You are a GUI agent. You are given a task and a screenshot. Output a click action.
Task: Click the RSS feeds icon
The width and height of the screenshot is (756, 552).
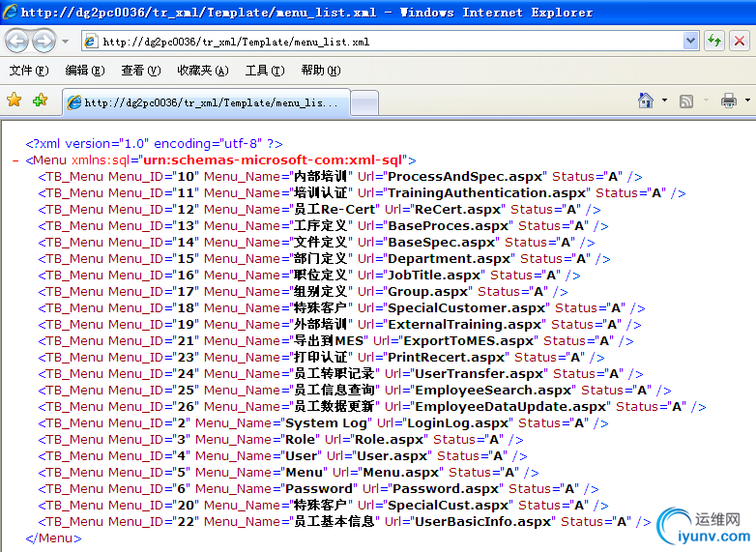pyautogui.click(x=686, y=101)
